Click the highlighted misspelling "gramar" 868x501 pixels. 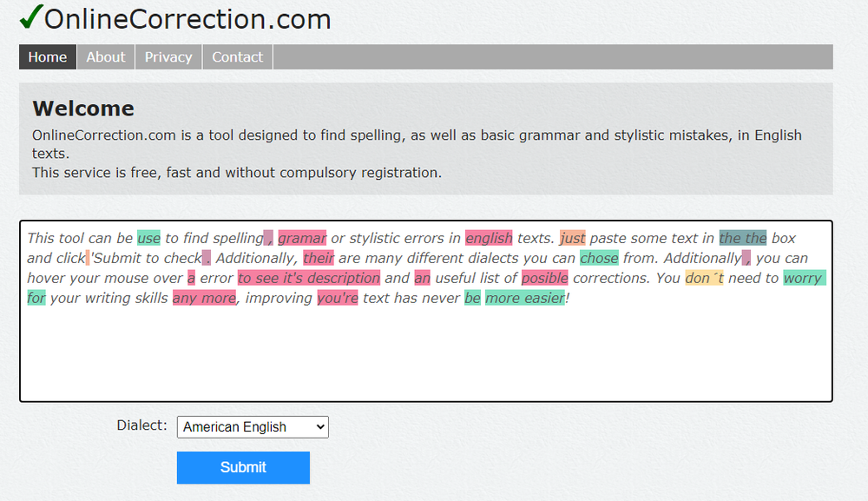coord(303,238)
